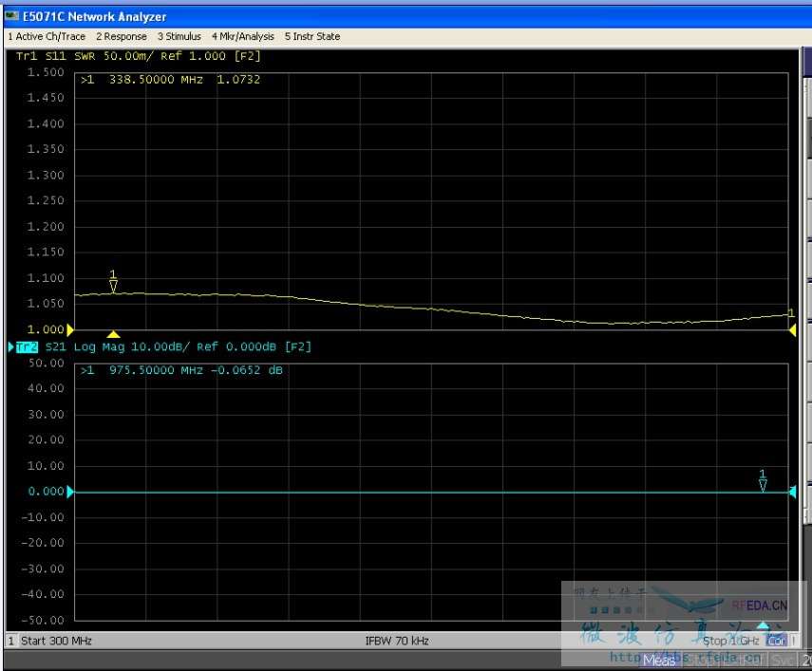The height and width of the screenshot is (671, 812).
Task: Click the yellow marker stimulus triangle on Tr1 axis
Action: 113,334
